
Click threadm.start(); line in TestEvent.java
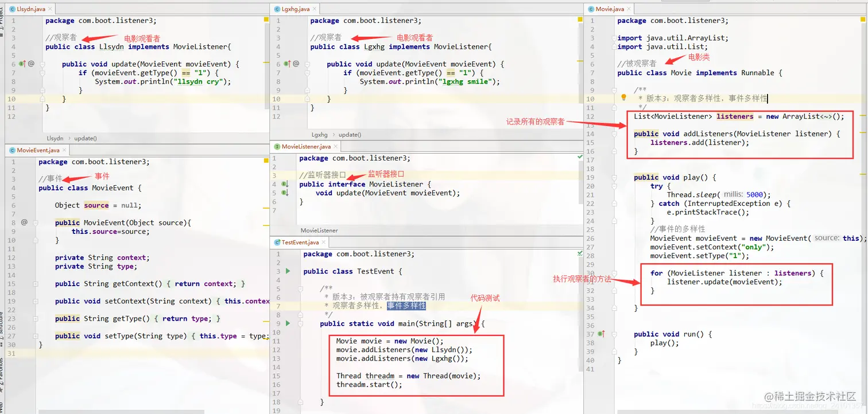tap(369, 384)
